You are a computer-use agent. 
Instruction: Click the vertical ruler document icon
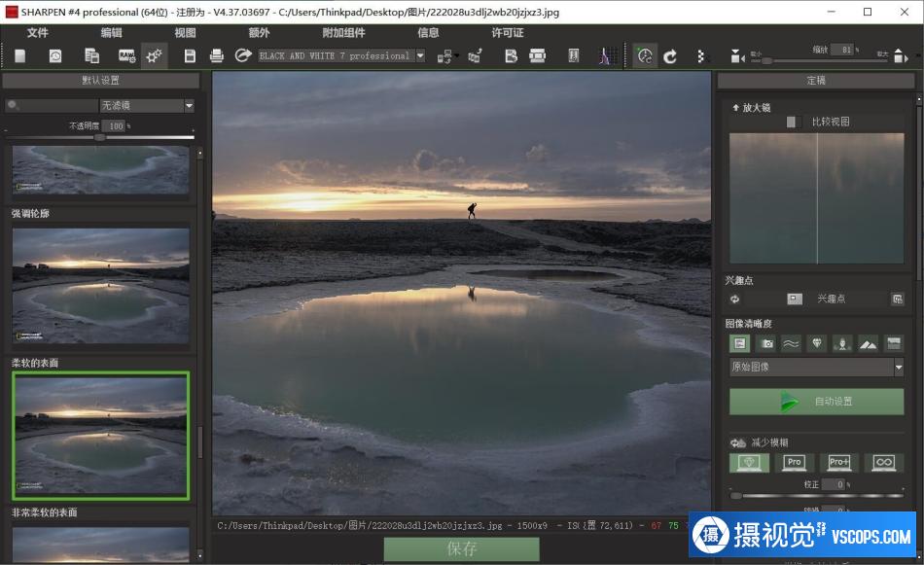pyautogui.click(x=574, y=56)
